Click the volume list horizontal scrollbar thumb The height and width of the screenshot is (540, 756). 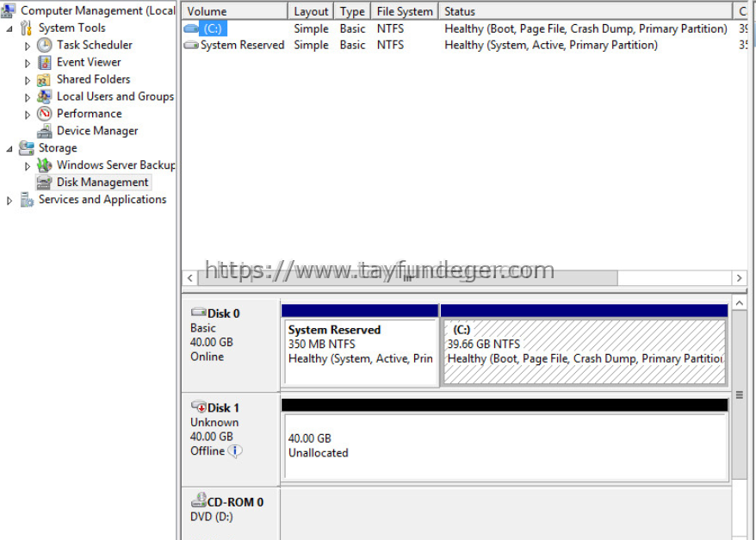point(407,277)
